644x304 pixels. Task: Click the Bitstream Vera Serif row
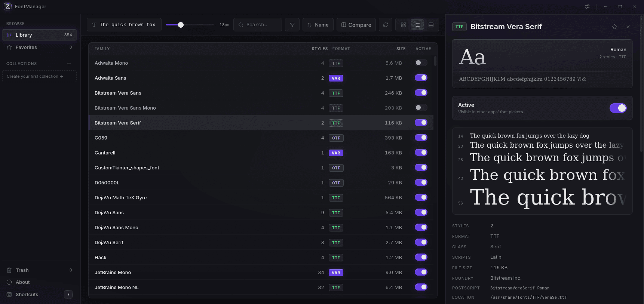coord(261,123)
